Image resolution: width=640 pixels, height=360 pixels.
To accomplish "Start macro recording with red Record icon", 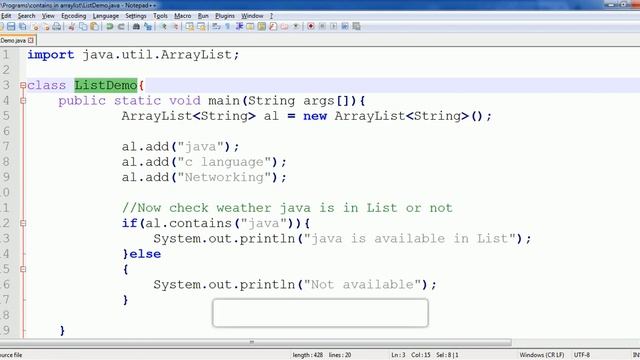I will [311, 27].
